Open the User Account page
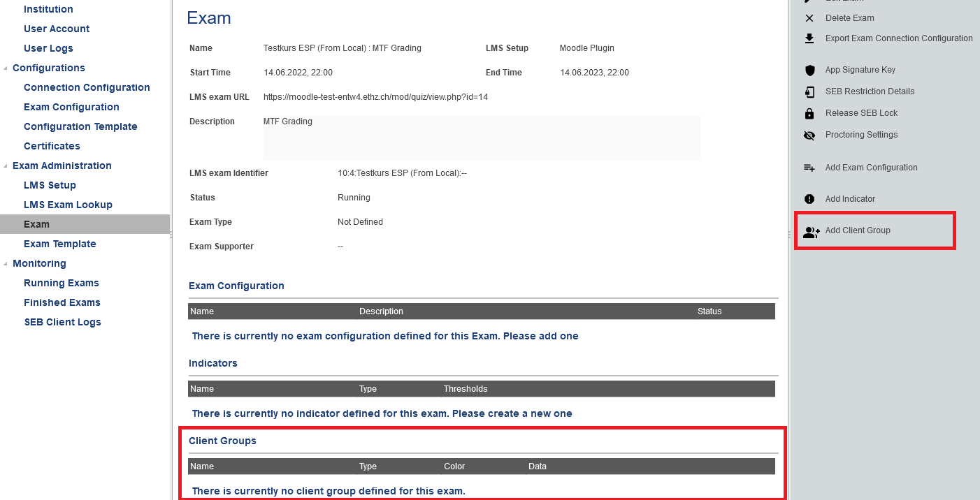This screenshot has width=980, height=500. click(x=57, y=29)
